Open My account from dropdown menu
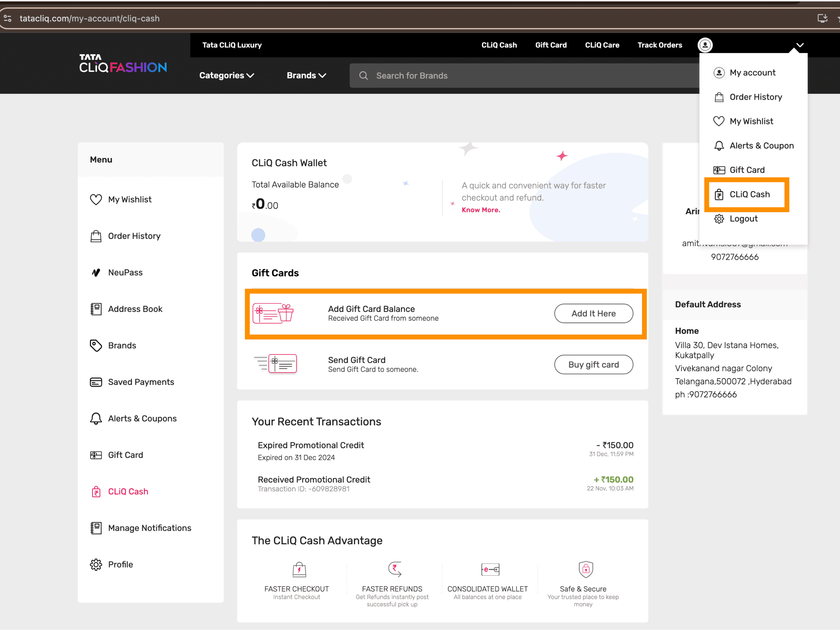Image resolution: width=840 pixels, height=630 pixels. click(x=752, y=72)
